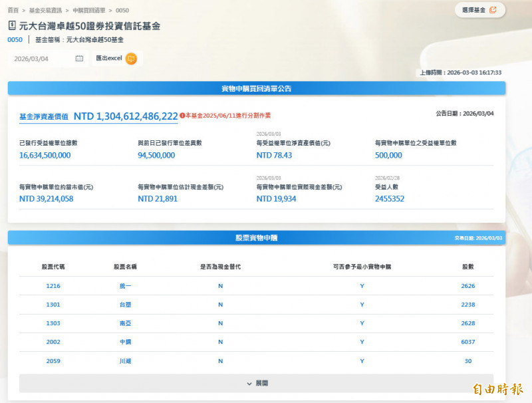This screenshot has width=532, height=403.
Task: Click the external link icon on 選擇基金
Action: 493,10
